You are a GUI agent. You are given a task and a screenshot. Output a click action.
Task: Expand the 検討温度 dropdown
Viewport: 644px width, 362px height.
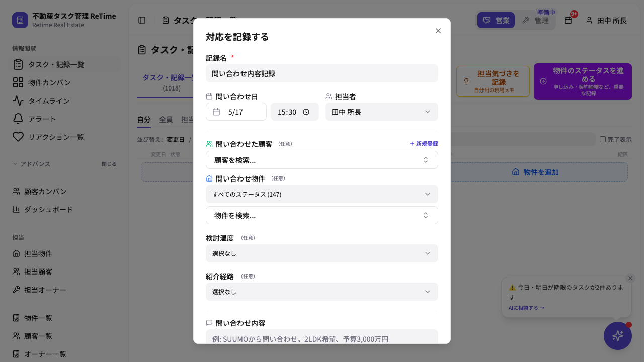[322, 253]
